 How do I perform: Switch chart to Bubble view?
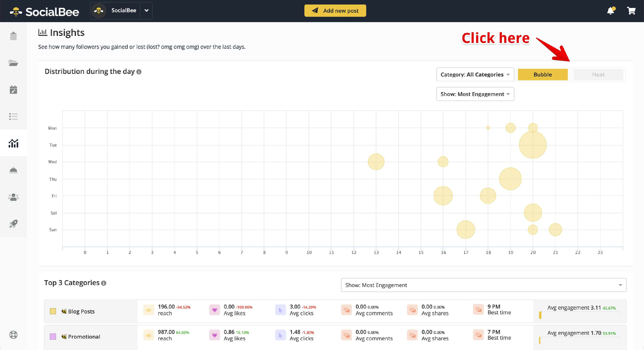point(543,75)
